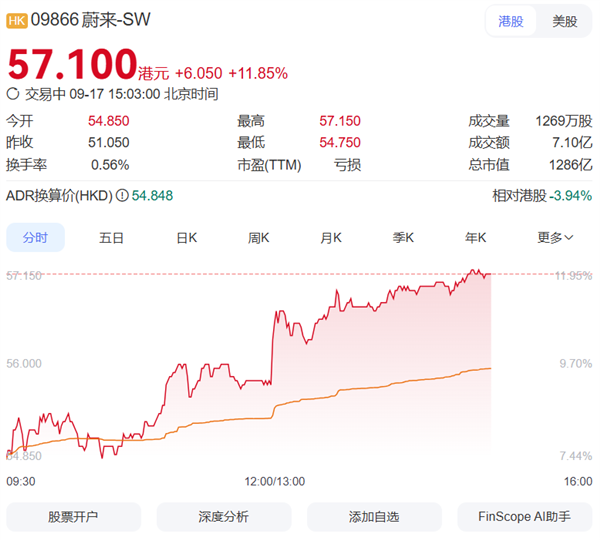600x540 pixels.
Task: Click the 股票开户 button
Action: (x=73, y=517)
